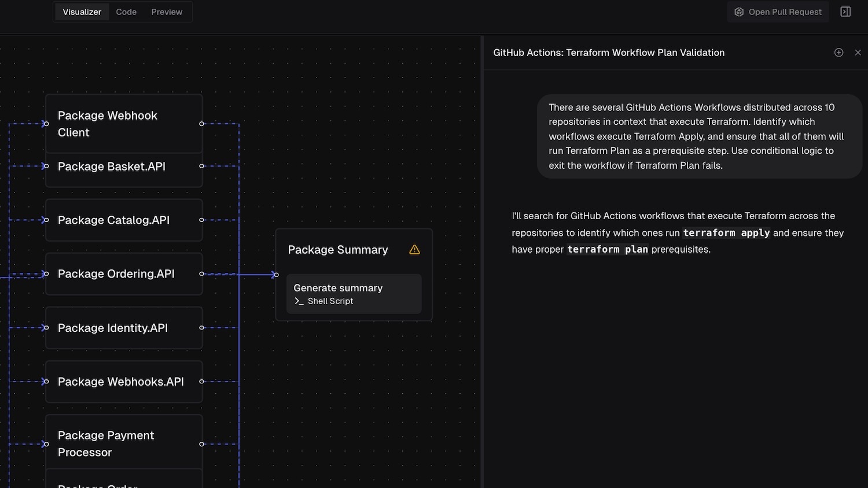The image size is (868, 488).
Task: Click the warning icon on Package Summary
Action: pyautogui.click(x=414, y=250)
